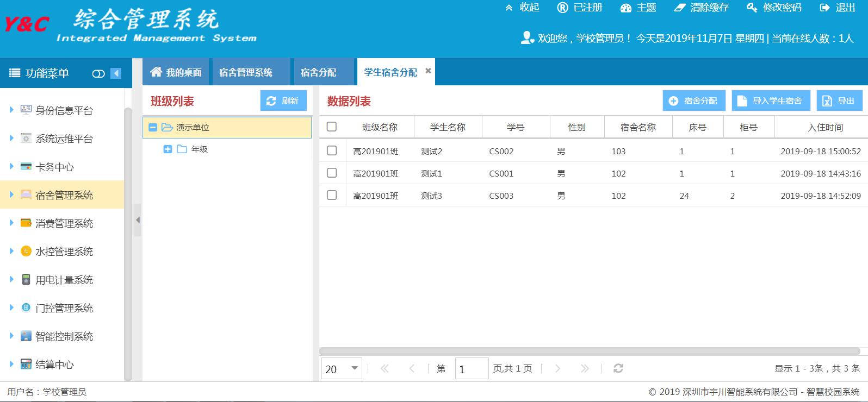Click the 宿舍分配 add button
Screen dimensions: 868x402
pyautogui.click(x=694, y=101)
